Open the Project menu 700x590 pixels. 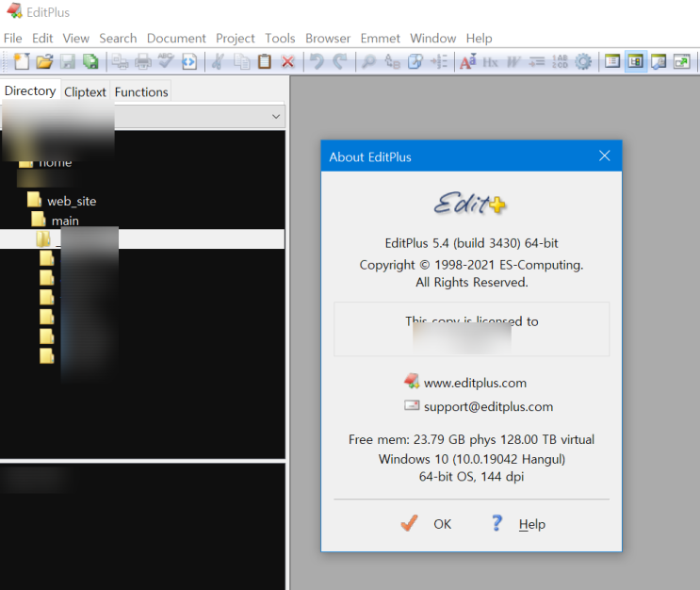(236, 39)
